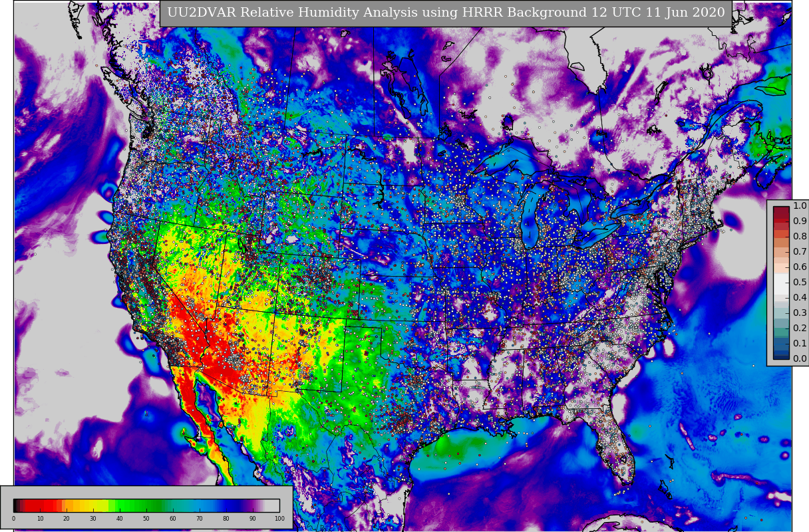Screen dimensions: 809x532
Task: Click the 50 tick label on bottom humidity colorbar
Action: click(x=146, y=519)
